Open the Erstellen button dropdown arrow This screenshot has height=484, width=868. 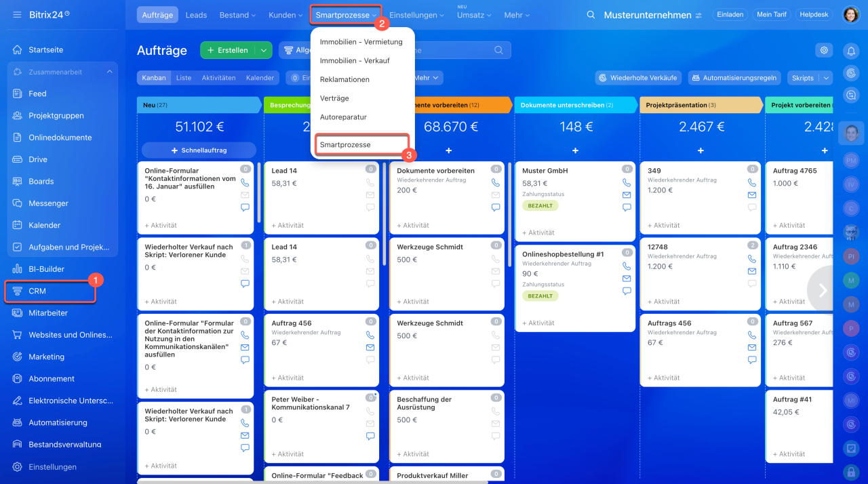[263, 50]
